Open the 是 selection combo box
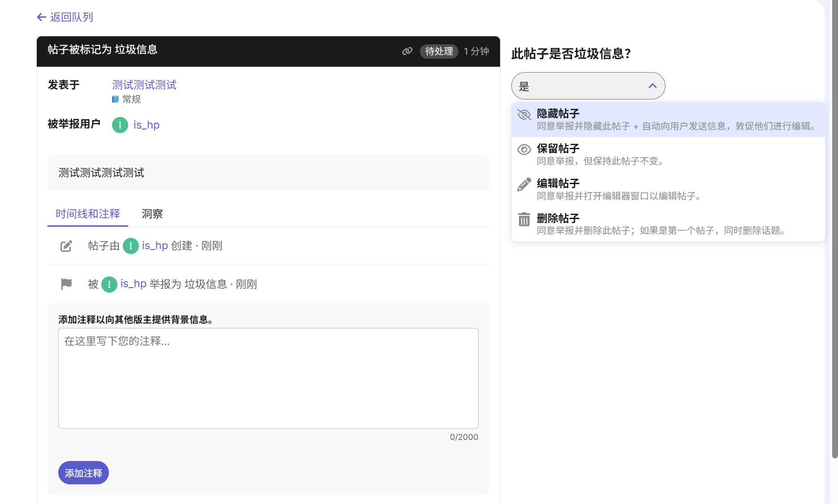The height and width of the screenshot is (504, 838). [x=588, y=86]
